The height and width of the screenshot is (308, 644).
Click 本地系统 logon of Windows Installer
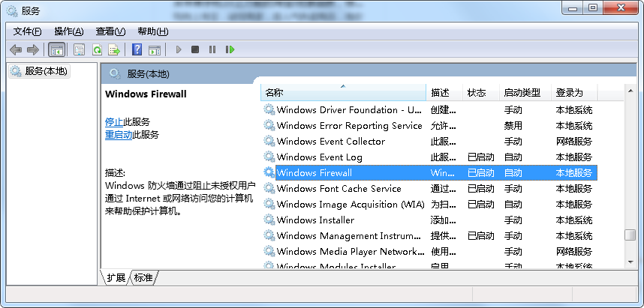(x=573, y=220)
